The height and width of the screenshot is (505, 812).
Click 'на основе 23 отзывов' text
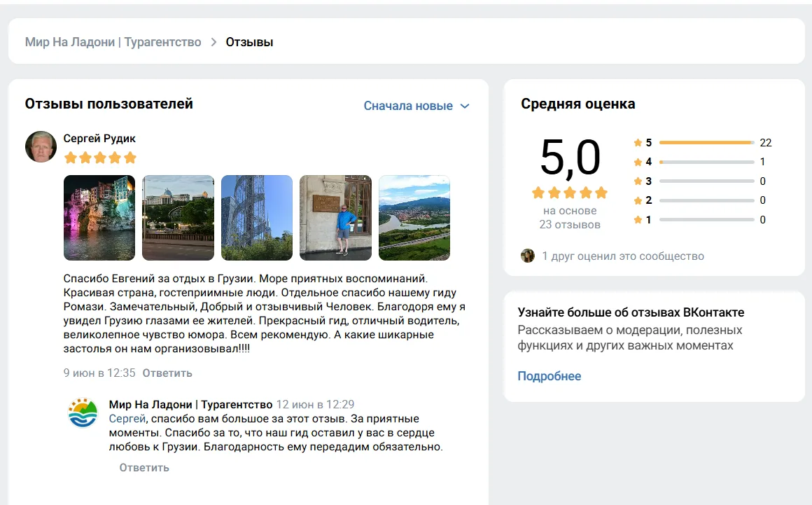pos(570,218)
